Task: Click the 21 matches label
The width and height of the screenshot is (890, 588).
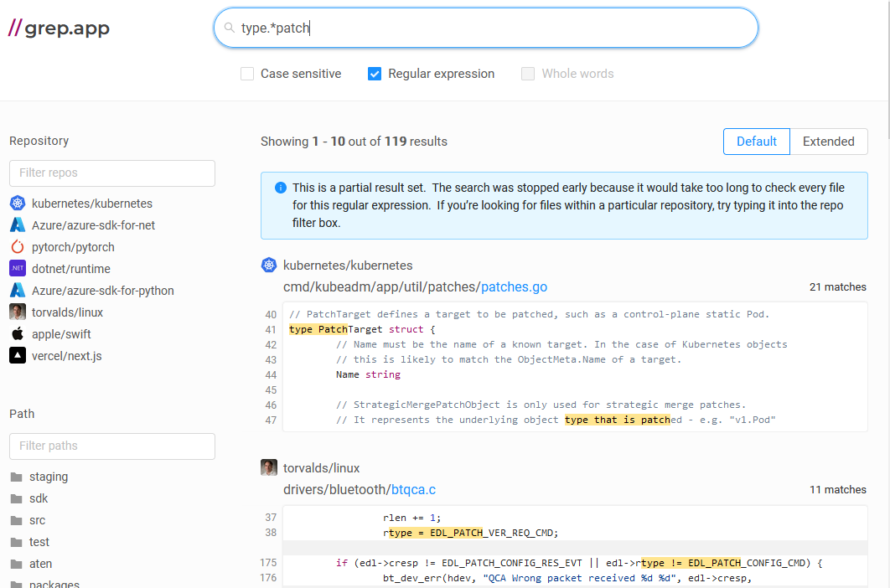Action: (838, 287)
